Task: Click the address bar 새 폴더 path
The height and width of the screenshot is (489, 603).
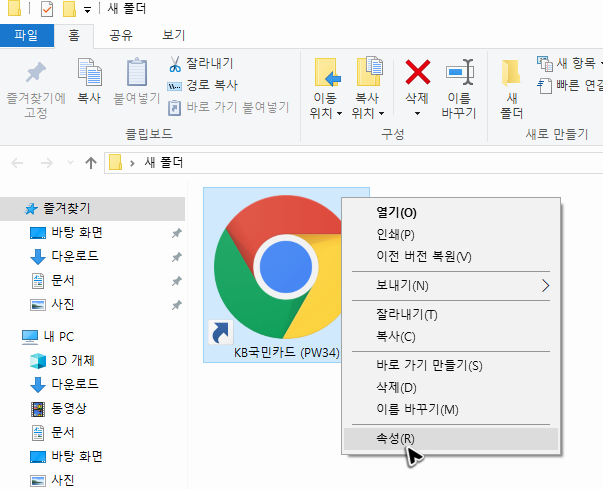Action: (x=163, y=163)
